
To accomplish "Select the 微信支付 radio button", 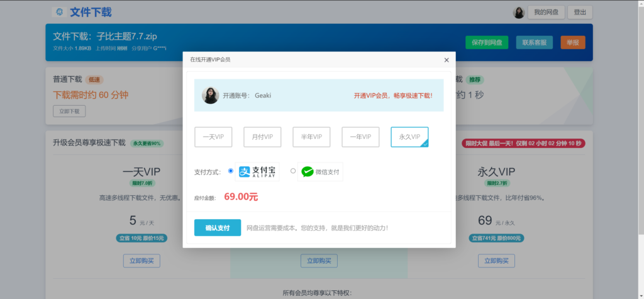I will coord(293,171).
